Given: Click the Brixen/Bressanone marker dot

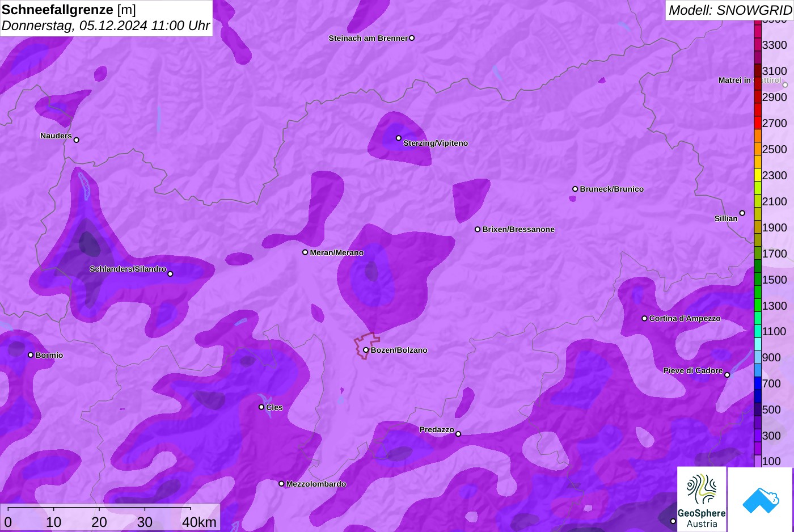Looking at the screenshot, I should (478, 229).
